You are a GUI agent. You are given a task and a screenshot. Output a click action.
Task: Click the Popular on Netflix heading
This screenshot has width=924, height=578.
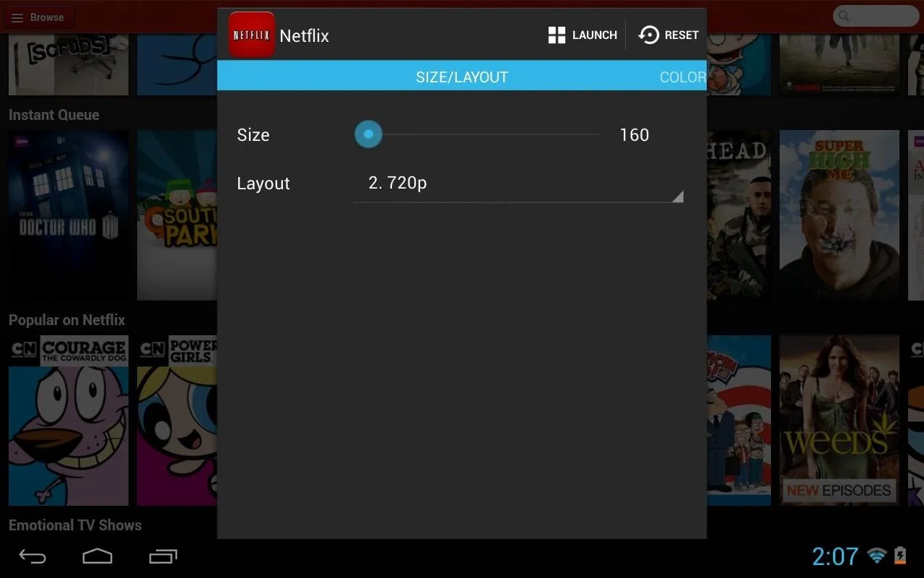click(67, 320)
